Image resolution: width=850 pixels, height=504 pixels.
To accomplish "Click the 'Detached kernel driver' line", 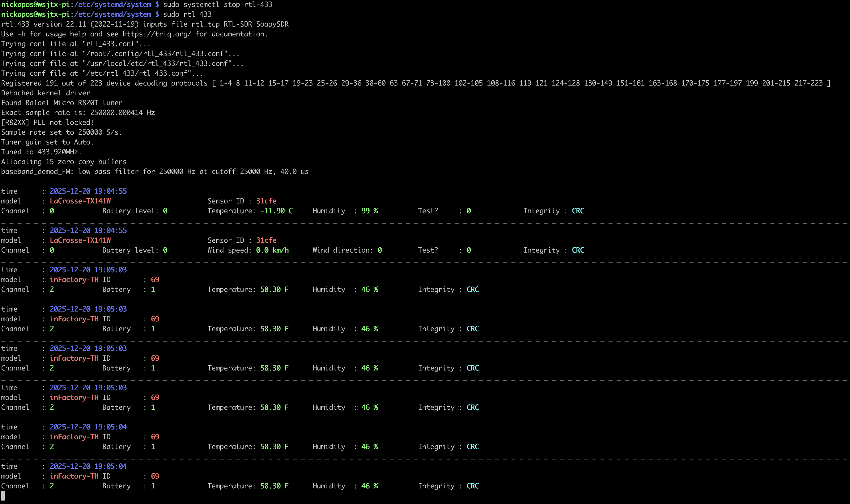I will (45, 93).
